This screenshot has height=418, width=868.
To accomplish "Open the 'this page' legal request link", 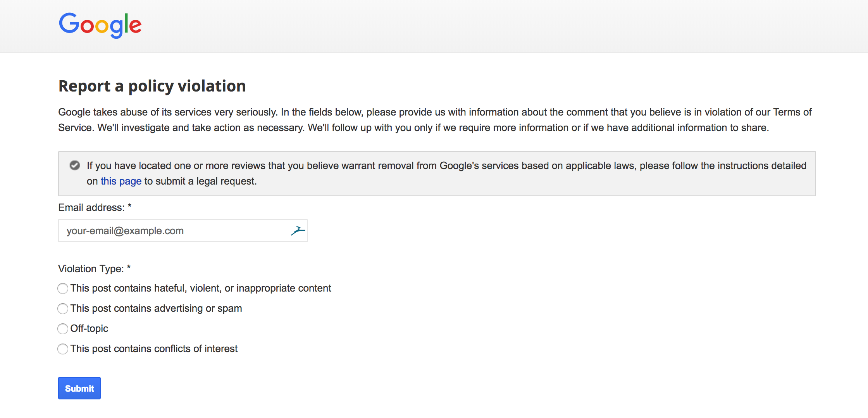I will point(121,181).
